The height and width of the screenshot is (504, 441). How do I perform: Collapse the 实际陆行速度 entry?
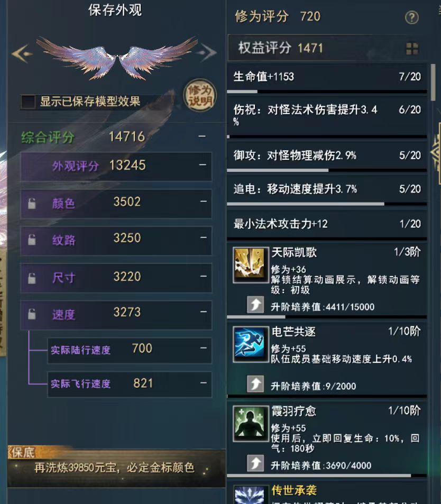[x=203, y=348]
